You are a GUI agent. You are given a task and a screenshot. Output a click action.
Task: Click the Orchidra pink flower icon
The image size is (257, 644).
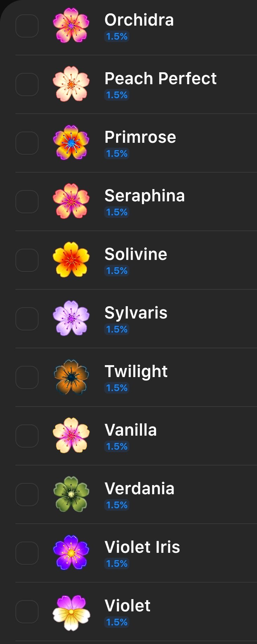(x=71, y=26)
